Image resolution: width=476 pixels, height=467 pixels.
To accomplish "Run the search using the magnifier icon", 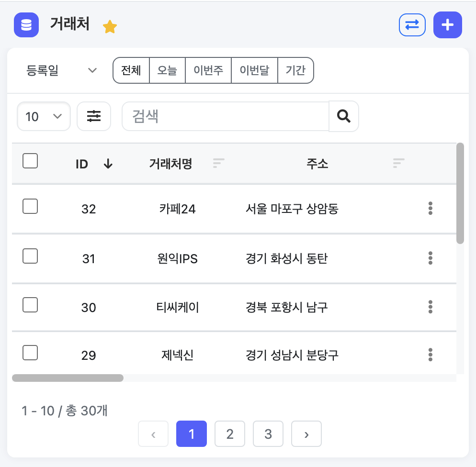I will click(x=343, y=116).
